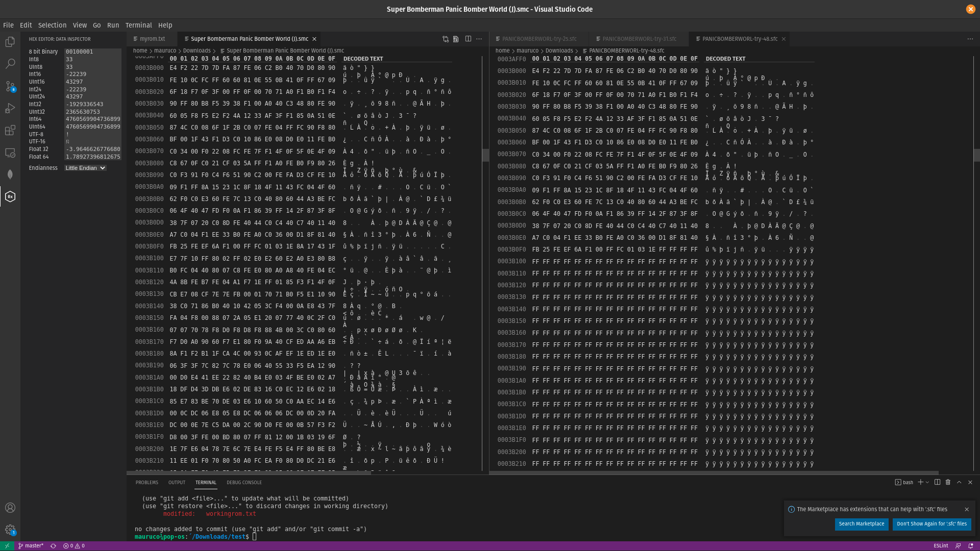Viewport: 980px width, 551px height.
Task: Maximize the terminal panel with chevron up
Action: tap(959, 482)
